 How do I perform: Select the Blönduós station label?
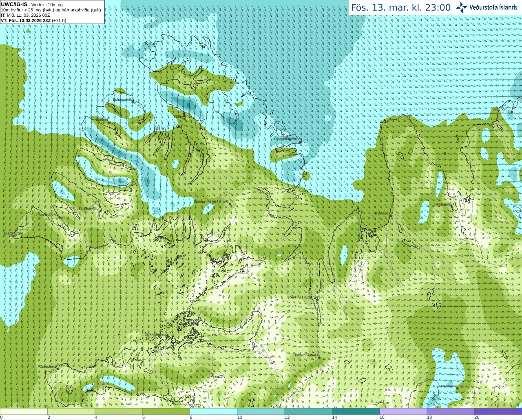[x=383, y=213]
